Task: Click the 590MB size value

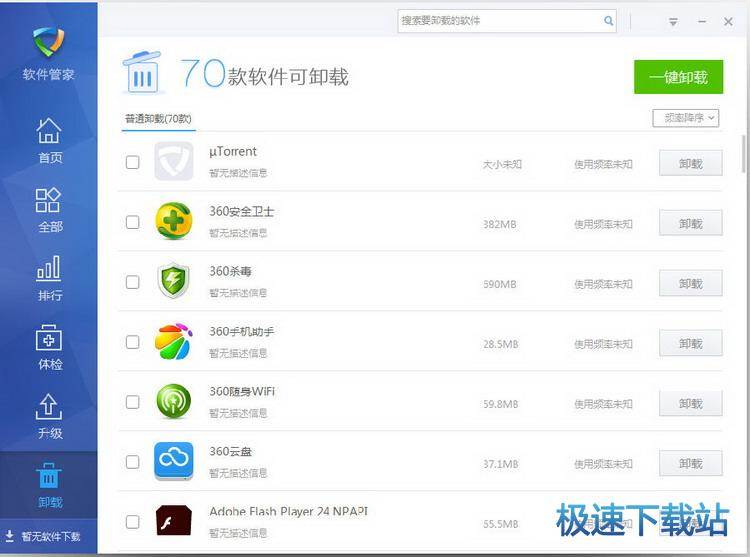Action: point(499,284)
